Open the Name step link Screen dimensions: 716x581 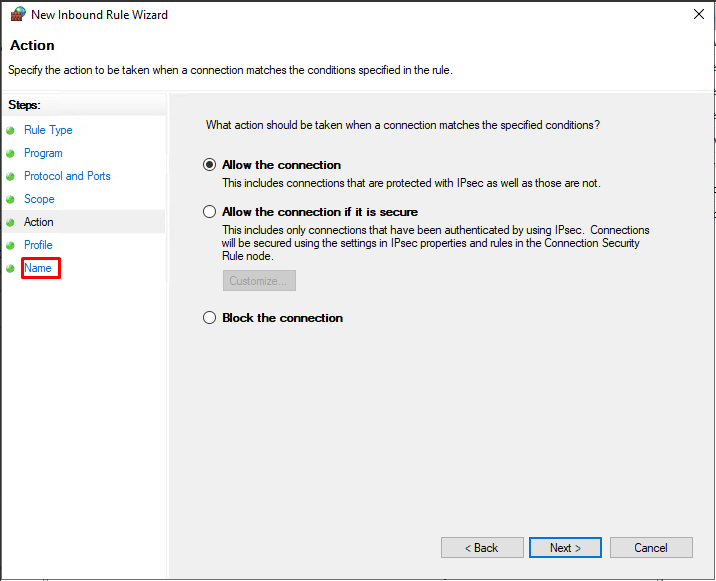coord(37,268)
